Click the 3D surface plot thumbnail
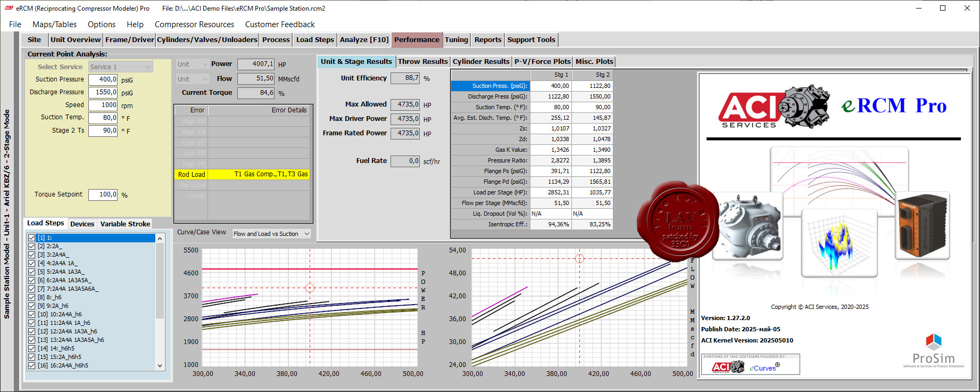980x392 pixels. [838, 243]
